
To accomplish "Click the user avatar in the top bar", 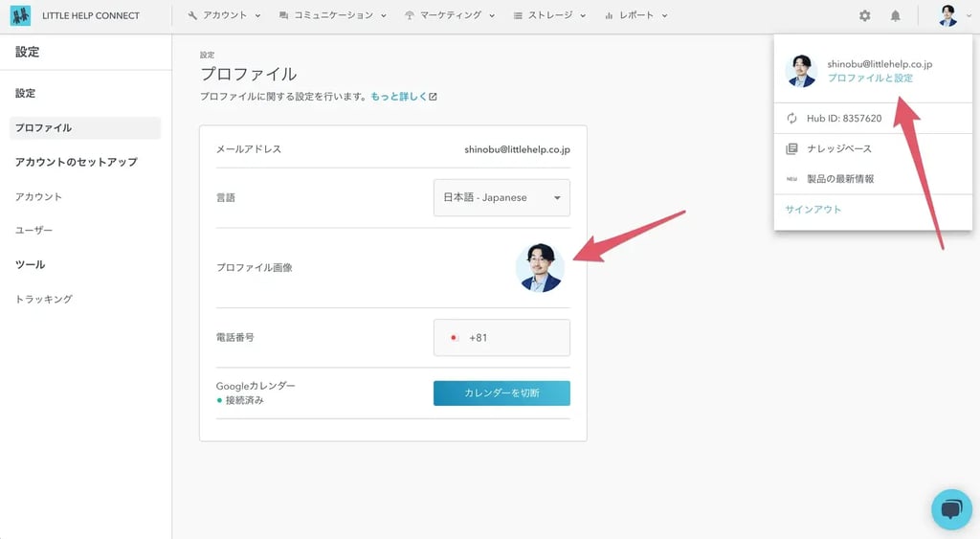I will (x=947, y=16).
